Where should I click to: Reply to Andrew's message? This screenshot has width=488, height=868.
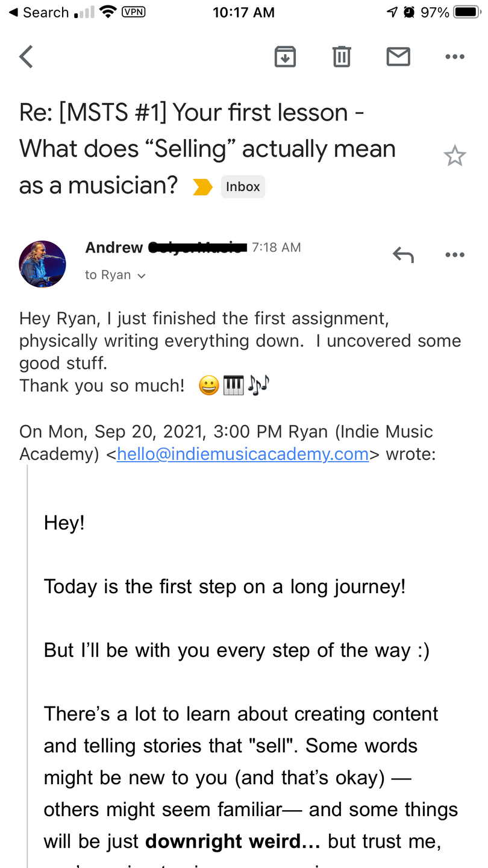tap(403, 255)
